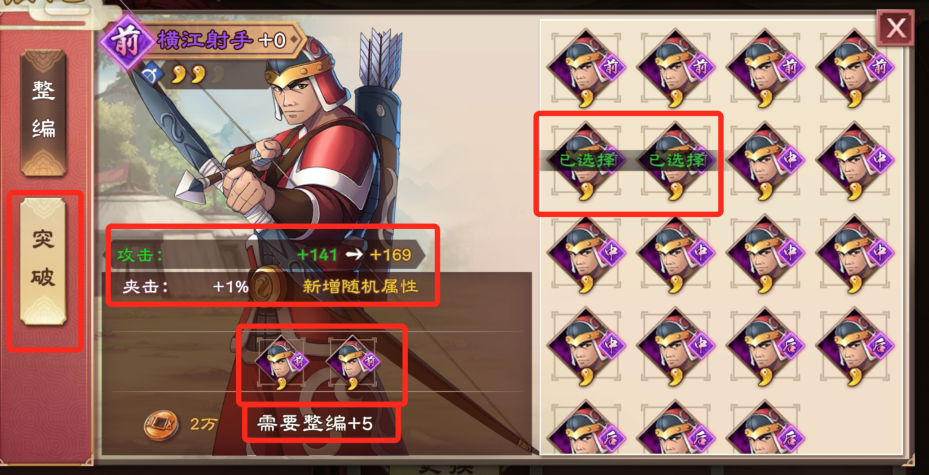
Task: Tap the 攻击 +141 → +169 stat row
Action: click(x=268, y=255)
